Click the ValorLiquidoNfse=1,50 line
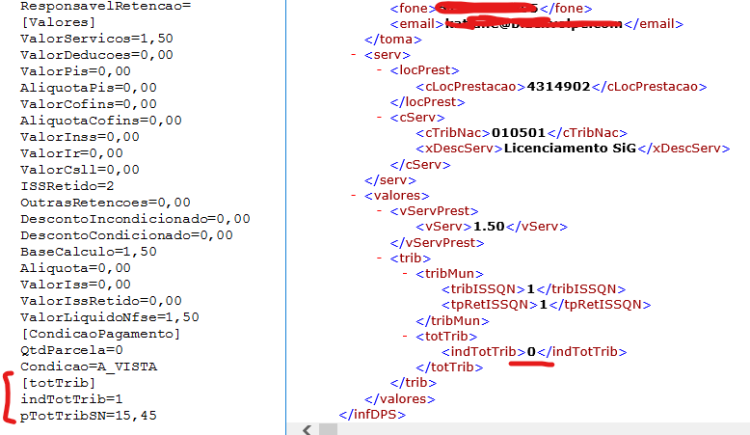This screenshot has height=435, width=750. (110, 317)
